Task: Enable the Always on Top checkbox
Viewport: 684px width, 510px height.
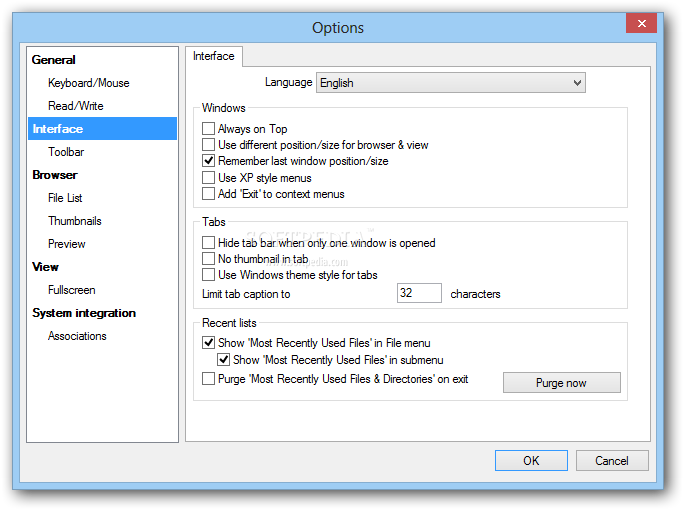Action: (x=208, y=129)
